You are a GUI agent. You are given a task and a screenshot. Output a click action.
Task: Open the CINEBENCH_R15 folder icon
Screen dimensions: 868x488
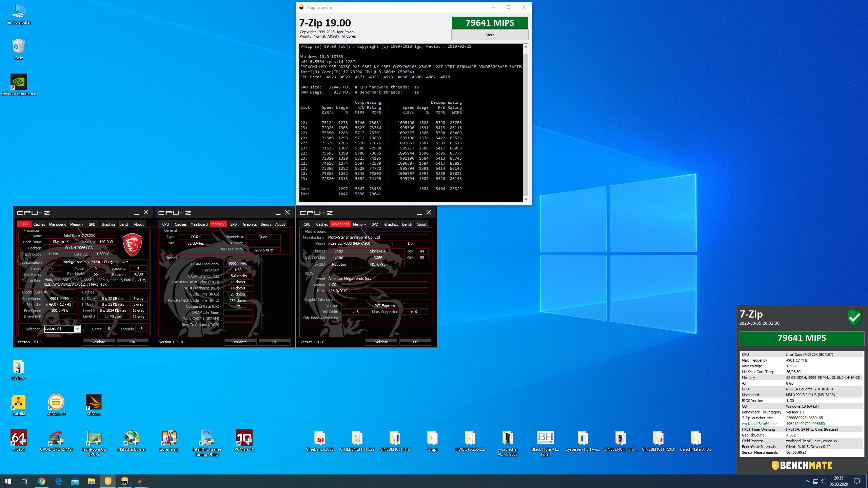coord(395,441)
